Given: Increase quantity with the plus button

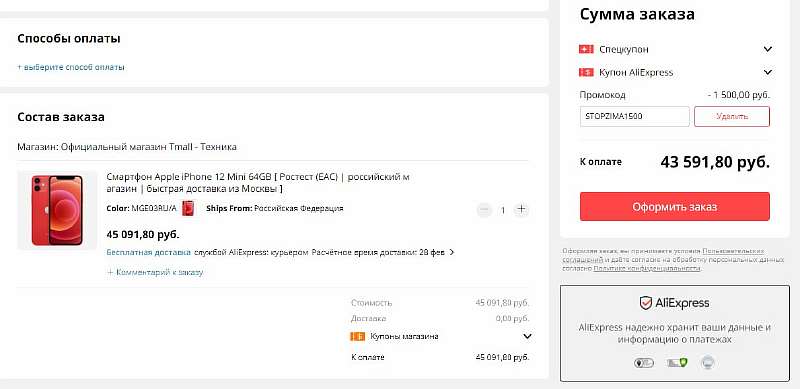Looking at the screenshot, I should [x=521, y=209].
